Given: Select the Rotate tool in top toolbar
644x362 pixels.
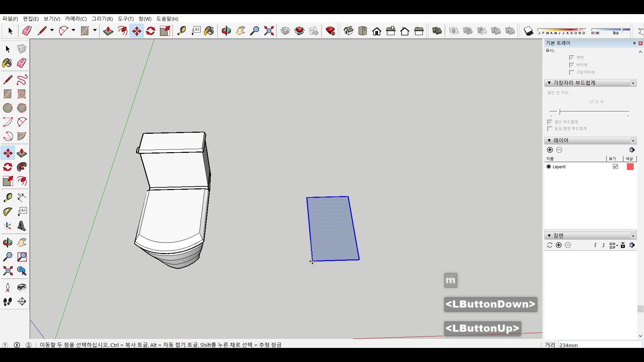Looking at the screenshot, I should (151, 31).
